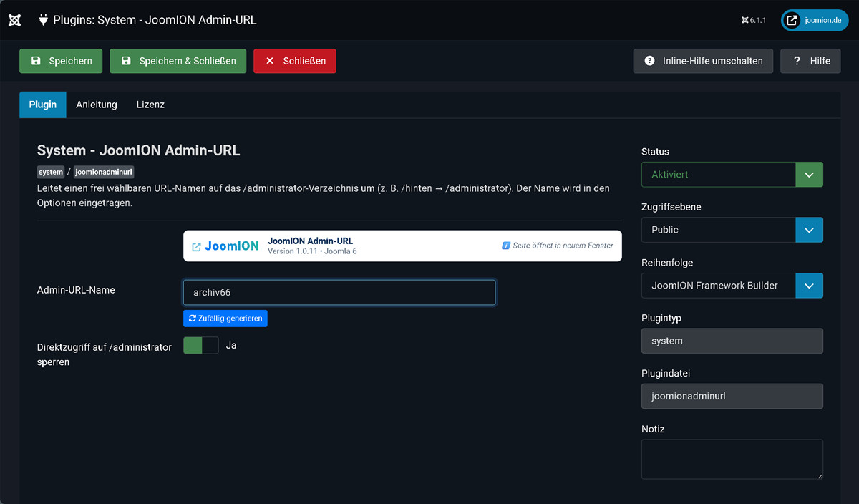The image size is (859, 504).
Task: Toggle inline help with Inline-Hilfe umschalten
Action: coord(703,61)
